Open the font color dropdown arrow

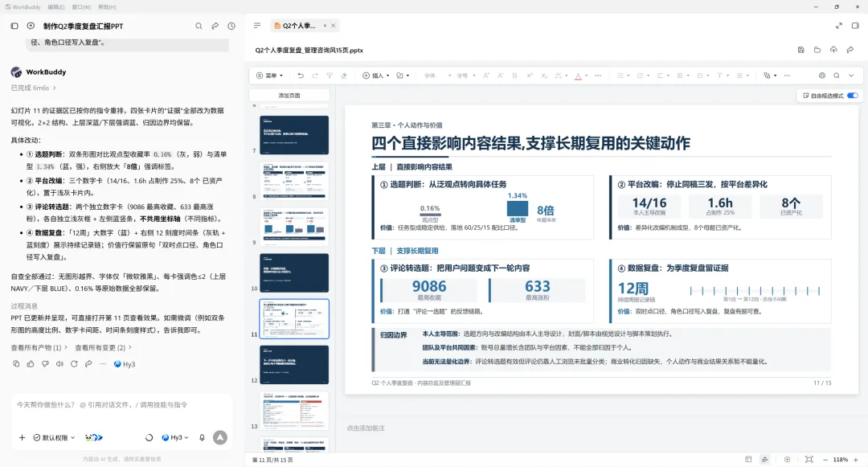pos(586,76)
